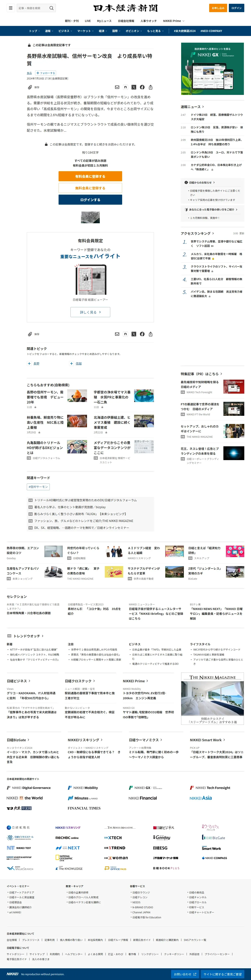Open the 日経中文網 logo link

click(x=19, y=808)
